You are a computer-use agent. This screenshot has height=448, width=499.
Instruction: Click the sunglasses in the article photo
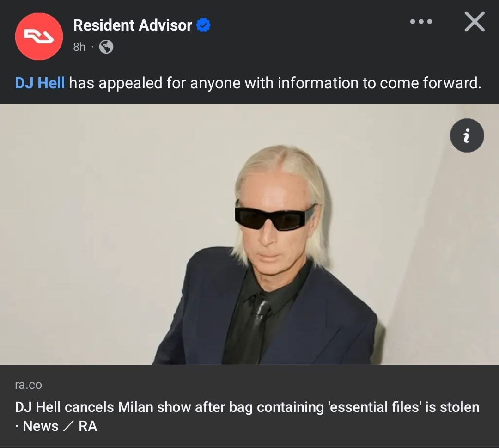point(275,215)
